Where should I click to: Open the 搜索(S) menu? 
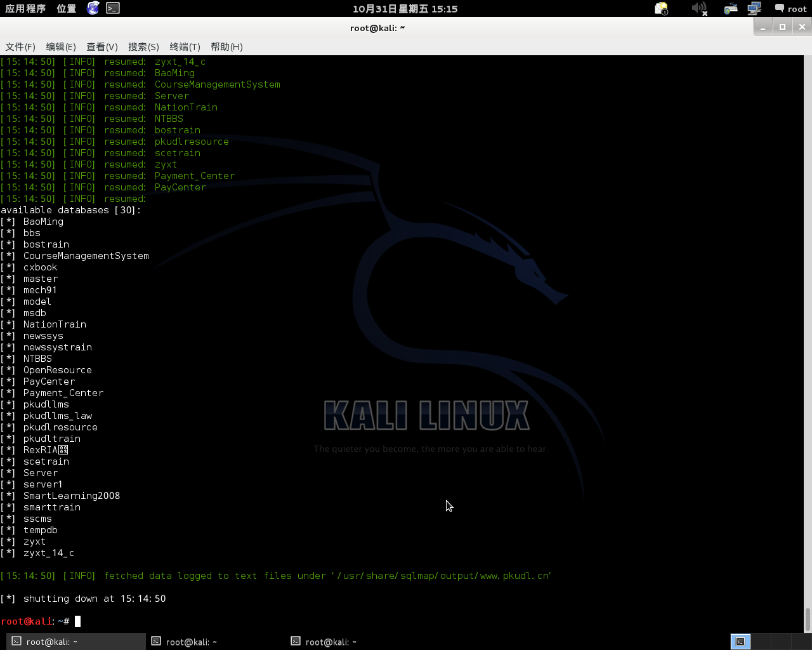[143, 47]
